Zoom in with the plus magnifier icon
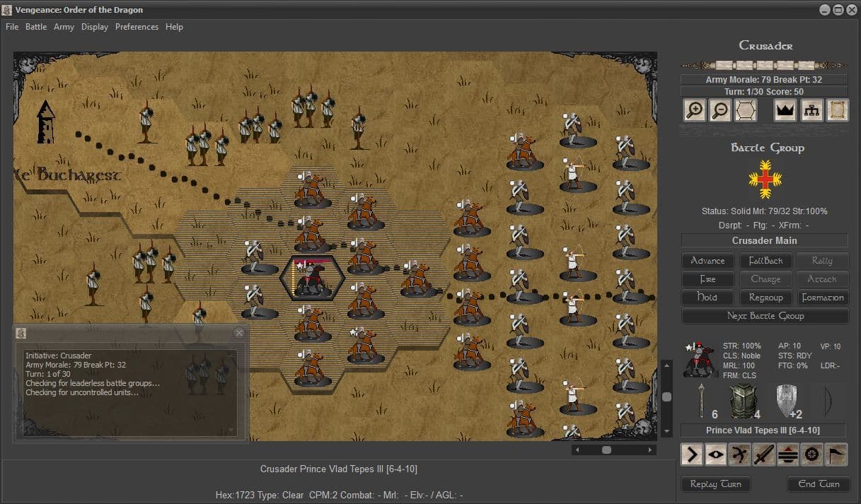The image size is (861, 504). click(x=695, y=111)
